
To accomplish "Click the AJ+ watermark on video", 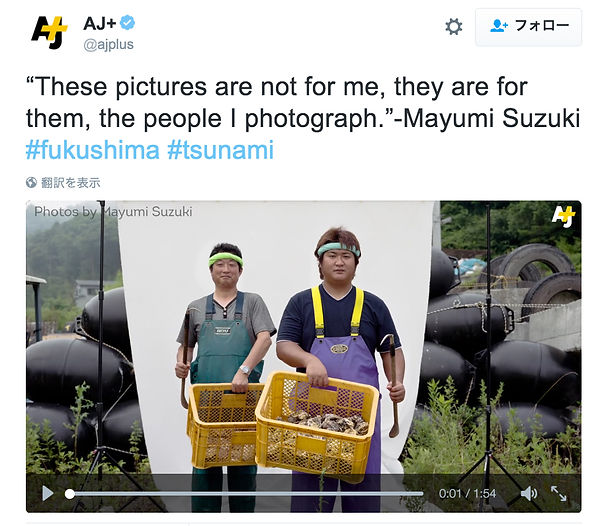I will pos(563,217).
